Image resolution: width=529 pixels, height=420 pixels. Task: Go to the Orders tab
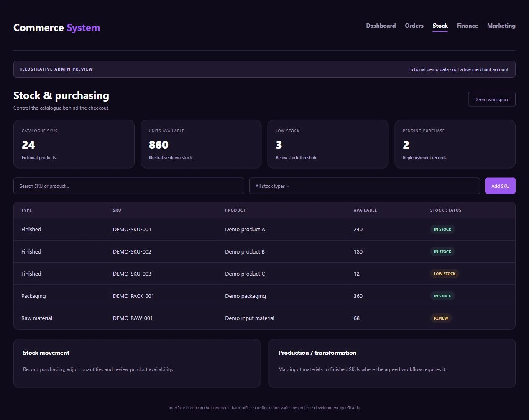click(414, 26)
